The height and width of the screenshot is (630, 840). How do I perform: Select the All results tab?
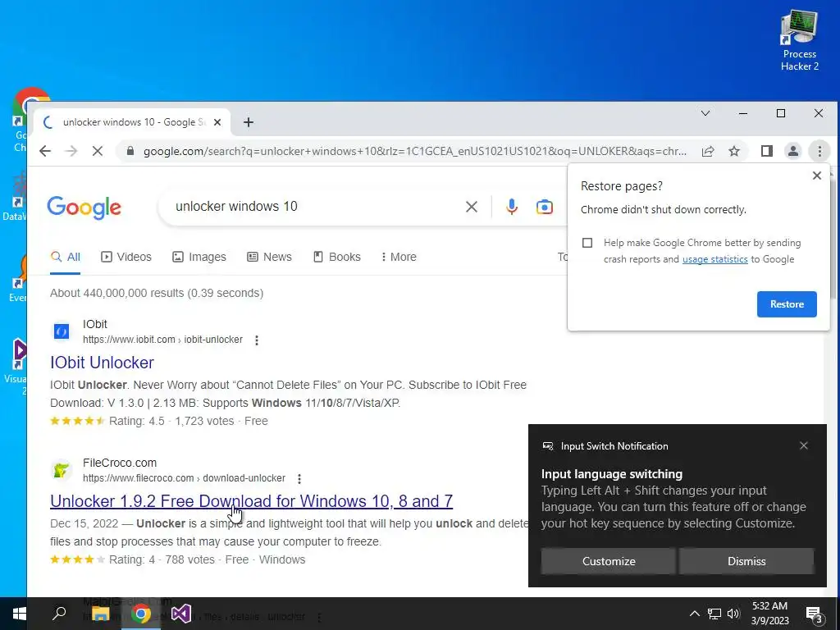click(66, 257)
